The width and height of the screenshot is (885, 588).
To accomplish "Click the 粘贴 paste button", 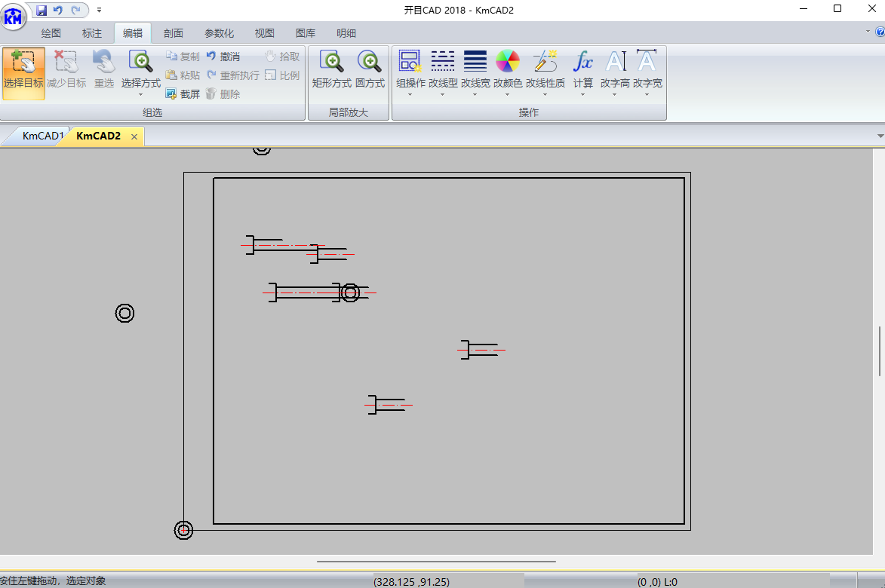I will tap(183, 75).
